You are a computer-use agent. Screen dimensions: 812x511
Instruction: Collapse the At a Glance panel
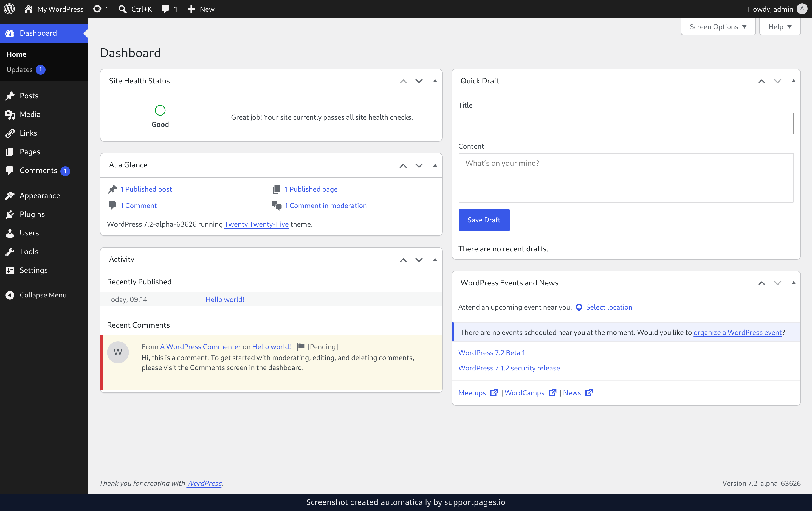pyautogui.click(x=435, y=165)
